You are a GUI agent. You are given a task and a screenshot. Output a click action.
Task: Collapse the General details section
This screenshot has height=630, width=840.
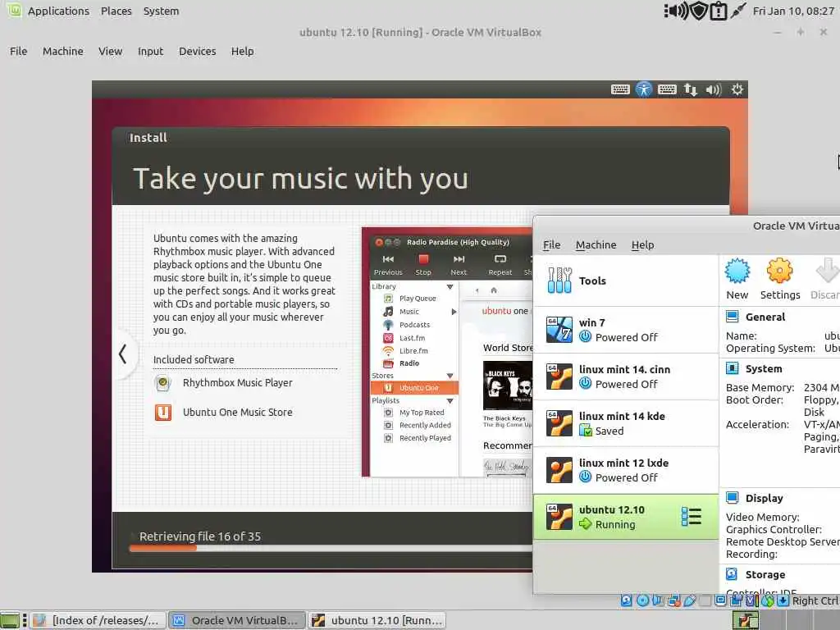click(765, 317)
